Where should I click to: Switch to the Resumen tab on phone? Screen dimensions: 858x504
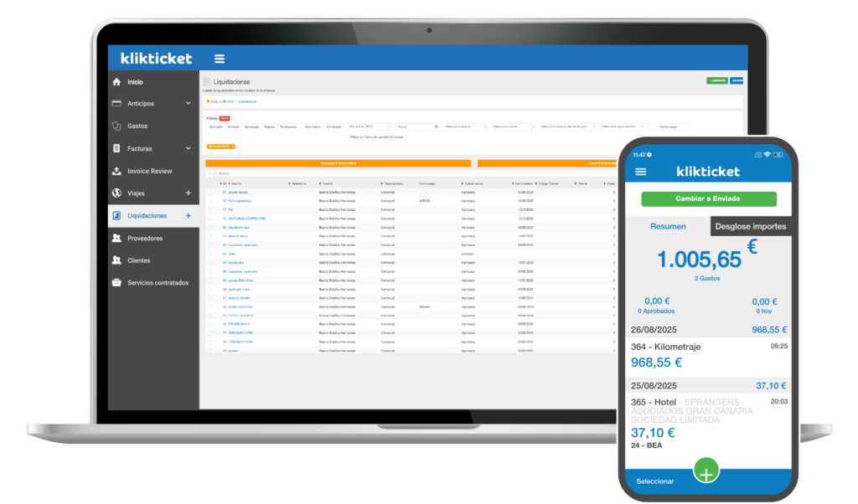pyautogui.click(x=668, y=226)
